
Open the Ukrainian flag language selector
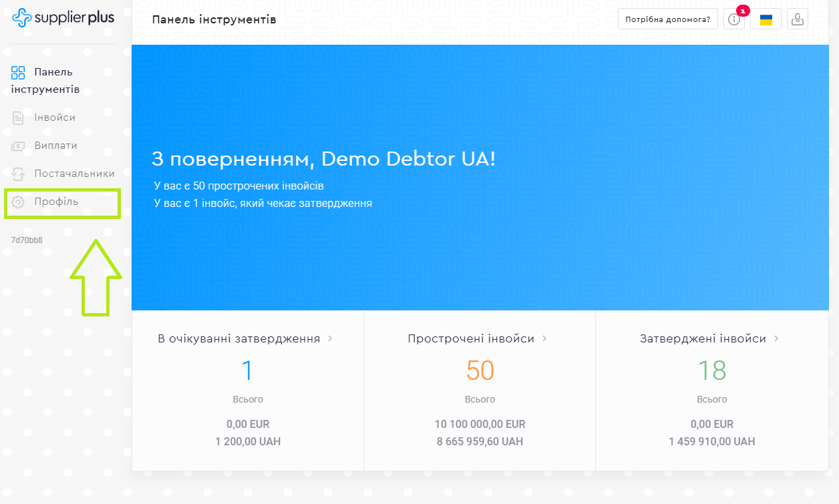coord(766,19)
